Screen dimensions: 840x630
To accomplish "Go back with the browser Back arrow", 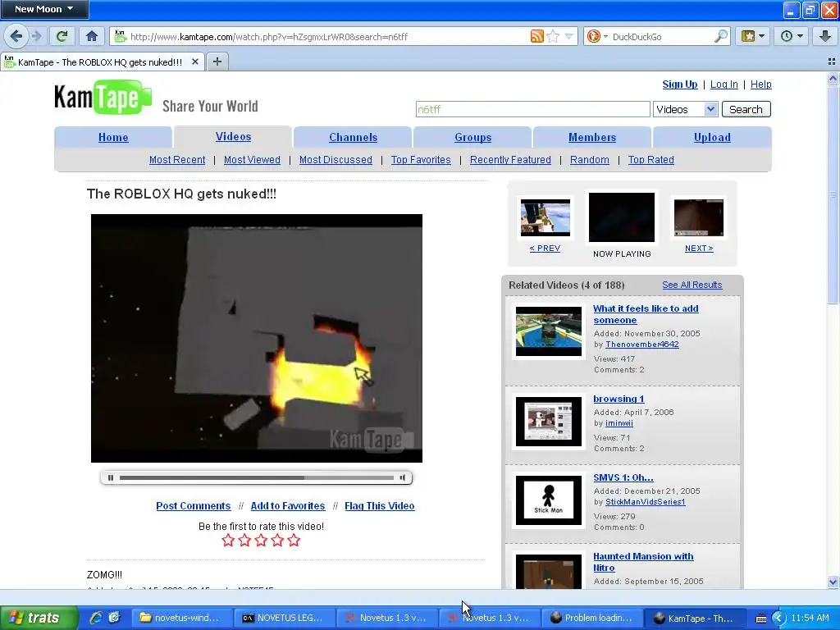I will (x=16, y=36).
